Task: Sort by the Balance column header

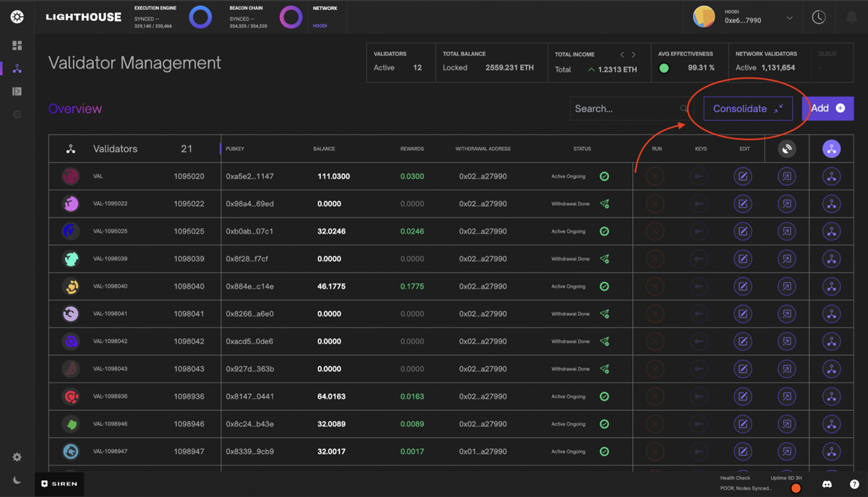Action: pyautogui.click(x=324, y=149)
